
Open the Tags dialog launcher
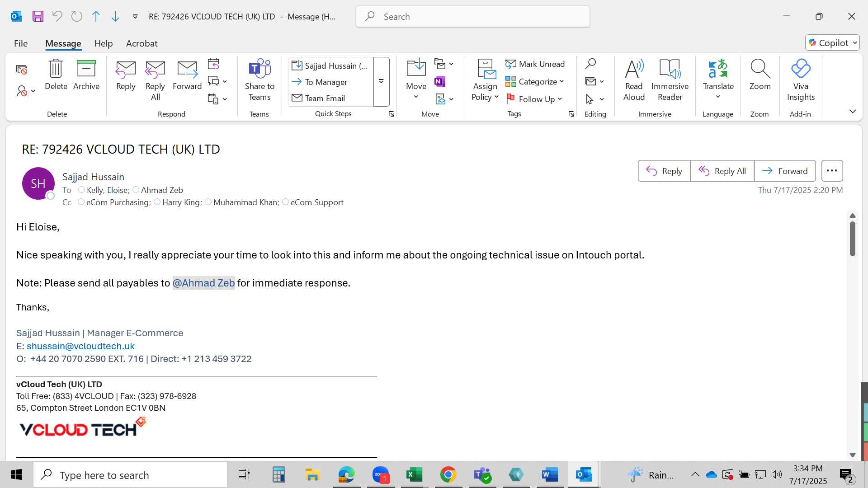click(x=571, y=114)
